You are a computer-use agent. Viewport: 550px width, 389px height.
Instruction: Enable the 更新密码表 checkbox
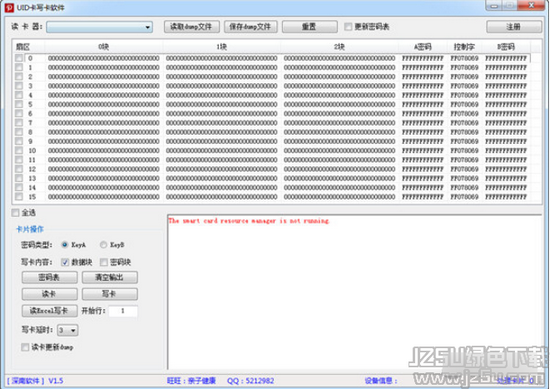[x=348, y=27]
